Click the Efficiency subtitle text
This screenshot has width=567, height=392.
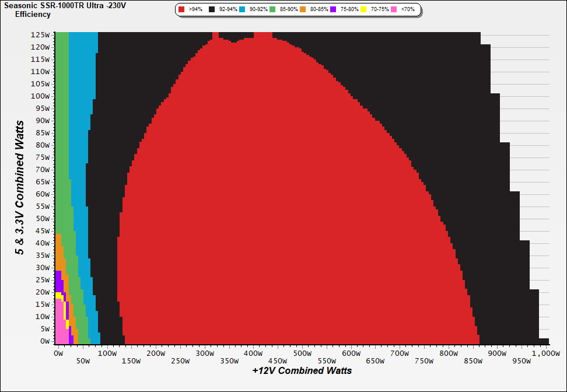(33, 15)
